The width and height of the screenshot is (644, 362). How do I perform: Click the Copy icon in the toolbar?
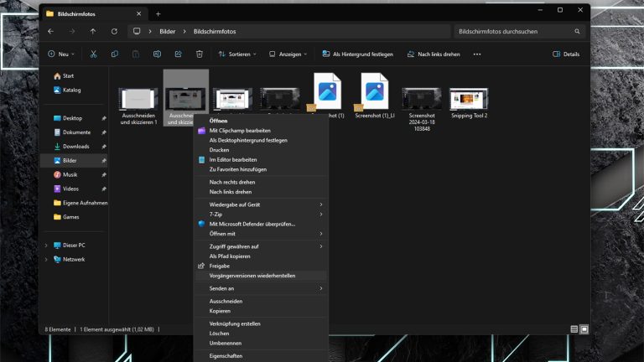click(x=114, y=54)
